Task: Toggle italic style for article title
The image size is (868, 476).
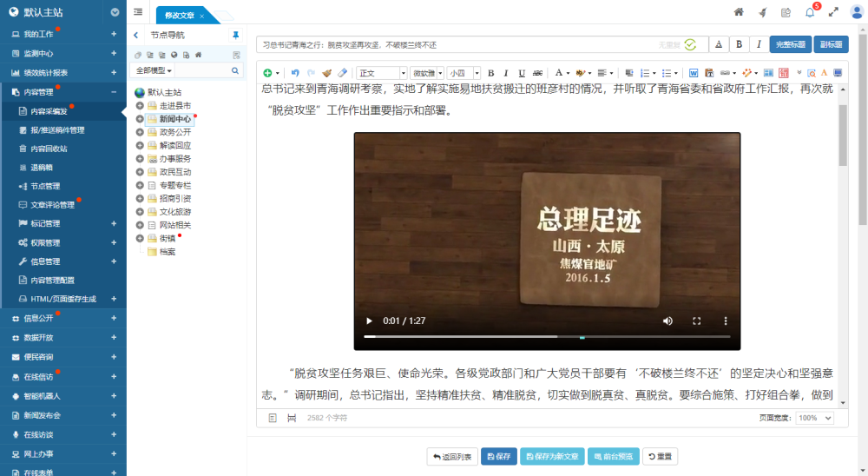Action: coord(759,44)
